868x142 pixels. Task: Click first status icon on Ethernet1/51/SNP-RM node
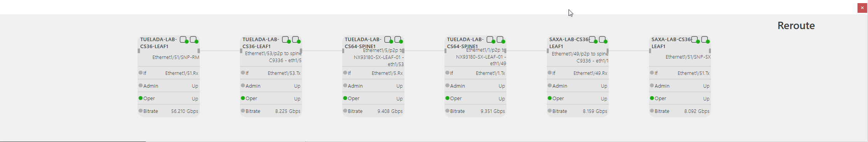click(x=184, y=40)
